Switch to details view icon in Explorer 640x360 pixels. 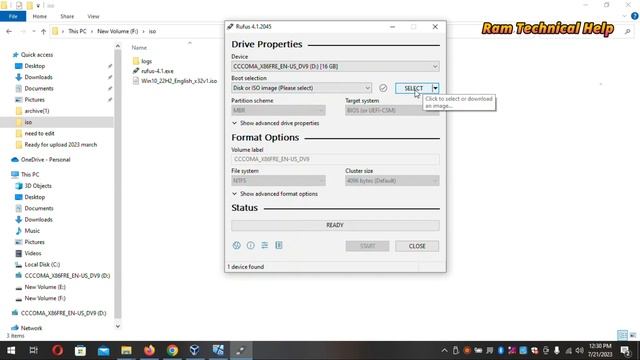[622, 335]
